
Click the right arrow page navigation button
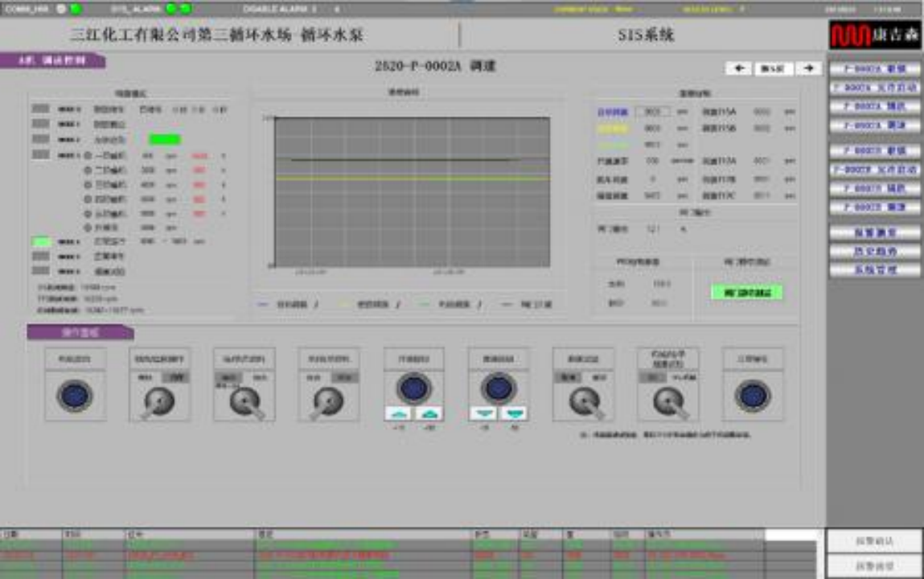point(809,69)
